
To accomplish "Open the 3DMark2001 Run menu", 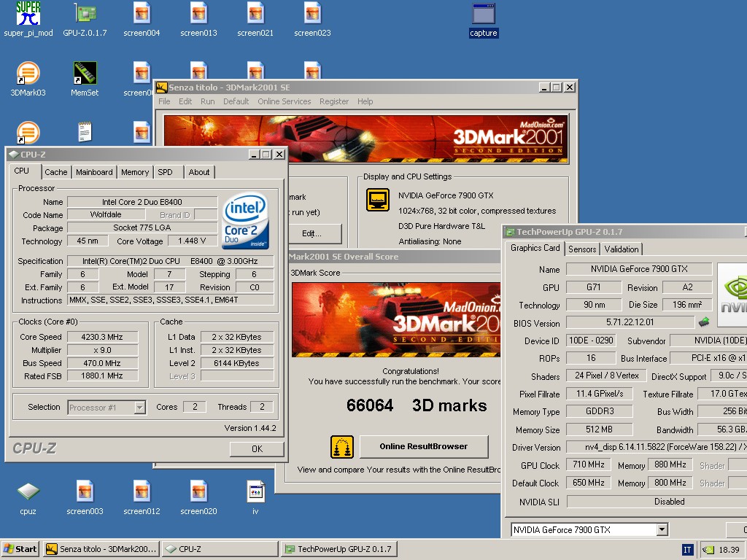I will tap(207, 101).
